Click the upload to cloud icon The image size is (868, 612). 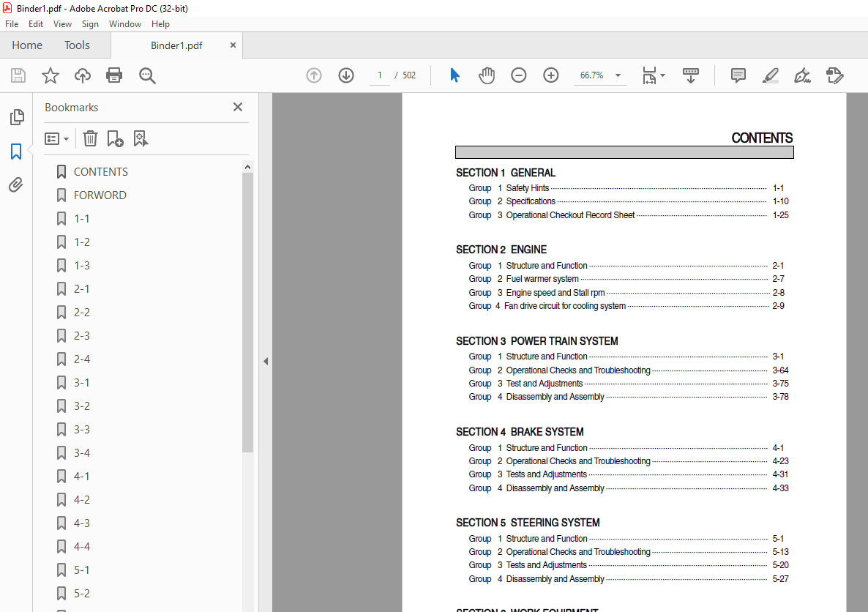coord(83,75)
